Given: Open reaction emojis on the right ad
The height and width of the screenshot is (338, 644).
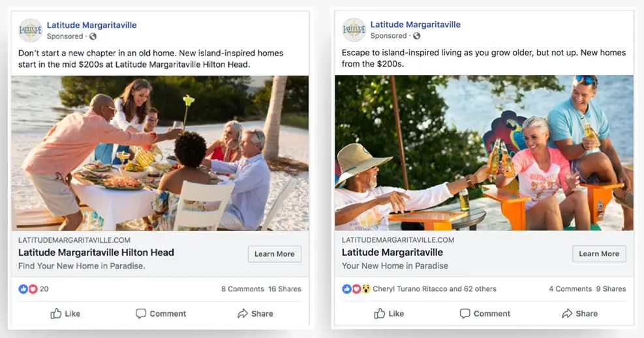Looking at the screenshot, I should pos(356,289).
